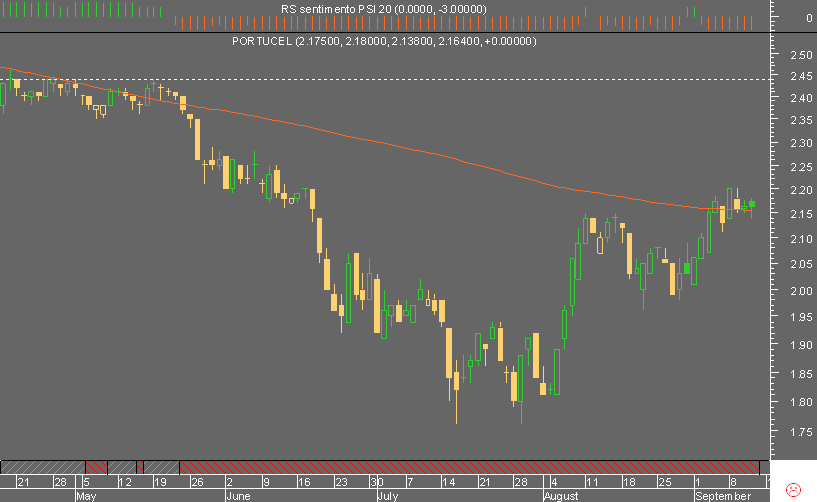Click the 1.80 price axis label
The width and height of the screenshot is (817, 502).
coord(801,402)
